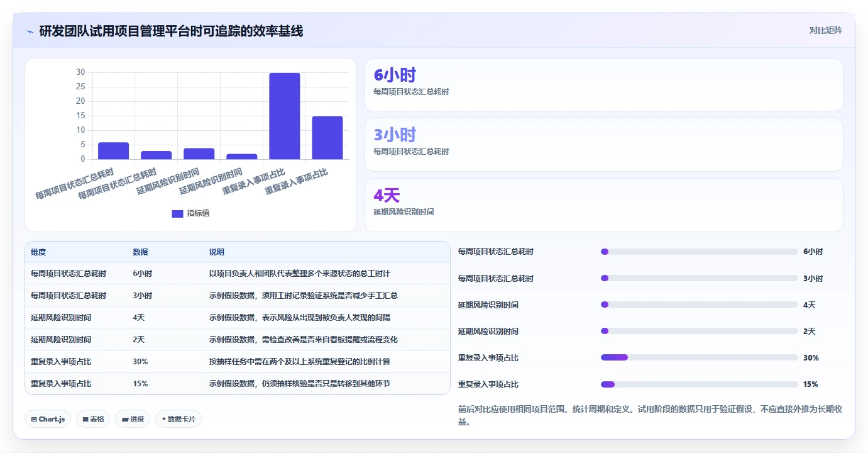868x453 pixels.
Task: Click the progress bar labeled 4天
Action: [x=700, y=305]
